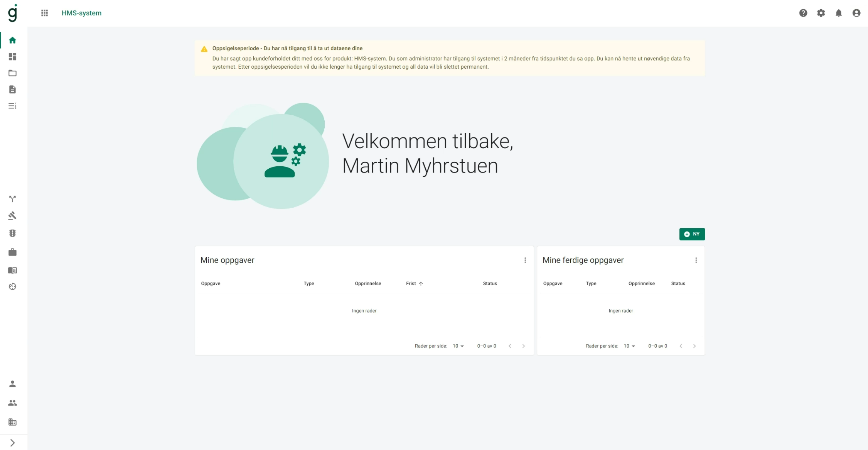Click the Oppsigelseperiode banner heading
This screenshot has height=450, width=868.
point(287,48)
